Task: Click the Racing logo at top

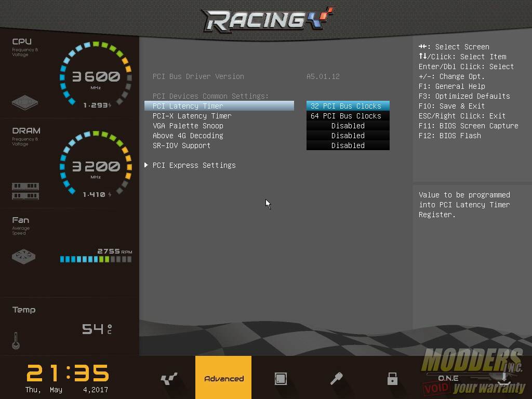Action: tap(268, 19)
